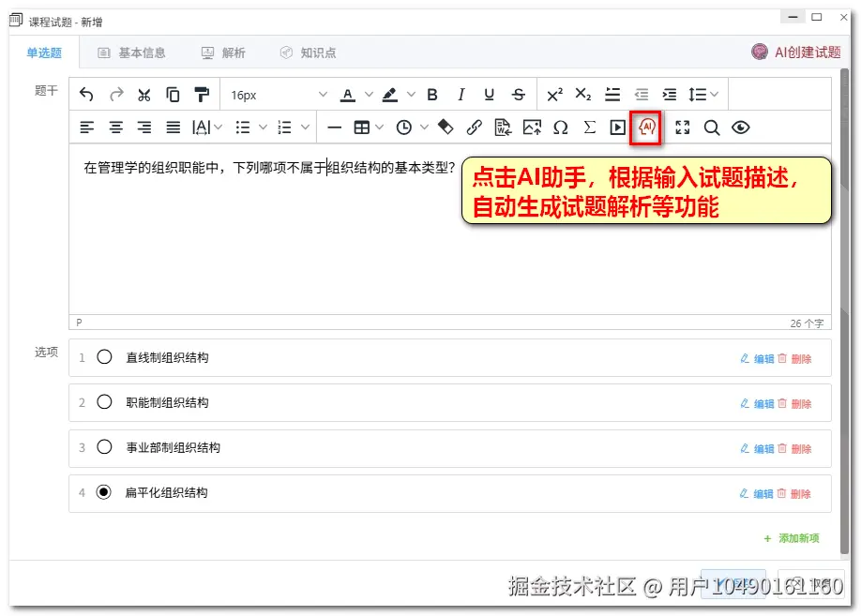
Task: Open the 知识点 tab
Action: pyautogui.click(x=308, y=53)
